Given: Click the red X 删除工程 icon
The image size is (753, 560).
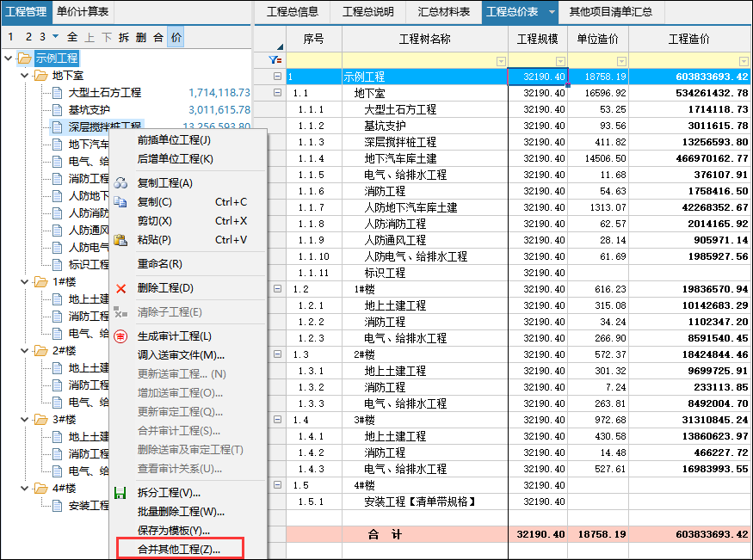Looking at the screenshot, I should pyautogui.click(x=120, y=288).
